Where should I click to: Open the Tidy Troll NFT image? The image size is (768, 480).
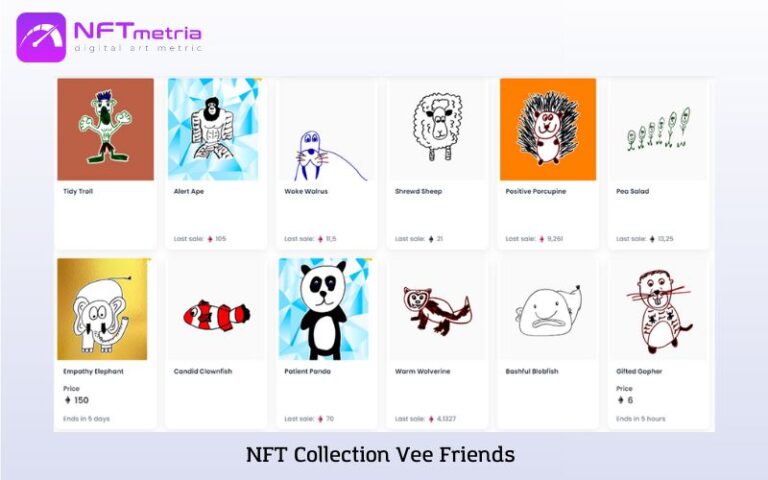coord(105,129)
